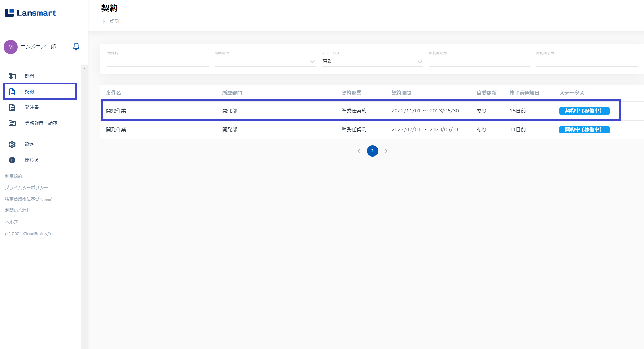Click the 閉じる back arrow icon
This screenshot has height=349, width=644.
[12, 160]
